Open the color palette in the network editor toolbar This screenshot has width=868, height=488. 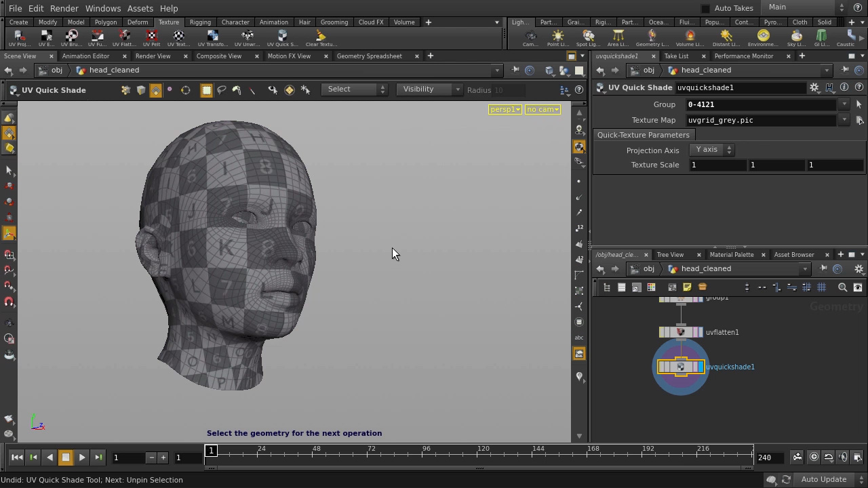[x=650, y=287]
